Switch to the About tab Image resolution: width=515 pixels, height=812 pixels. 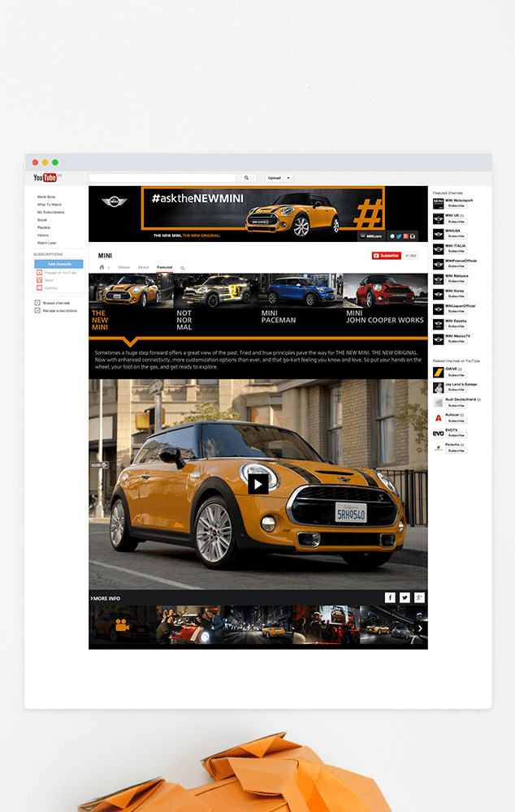144,267
